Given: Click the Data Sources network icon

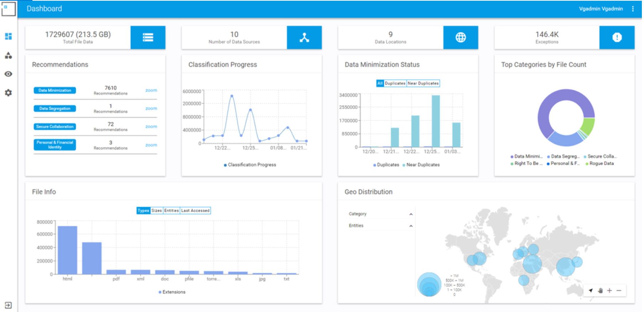Looking at the screenshot, I should tap(304, 37).
